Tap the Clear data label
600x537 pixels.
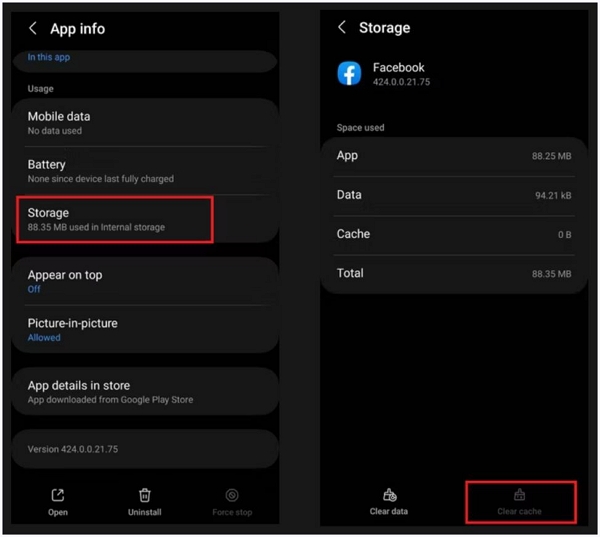tap(389, 511)
